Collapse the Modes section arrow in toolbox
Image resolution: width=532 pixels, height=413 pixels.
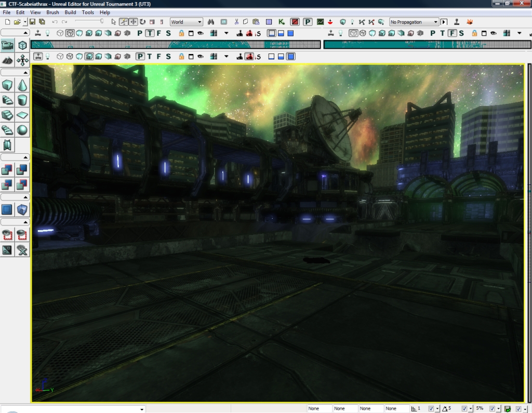(25, 33)
